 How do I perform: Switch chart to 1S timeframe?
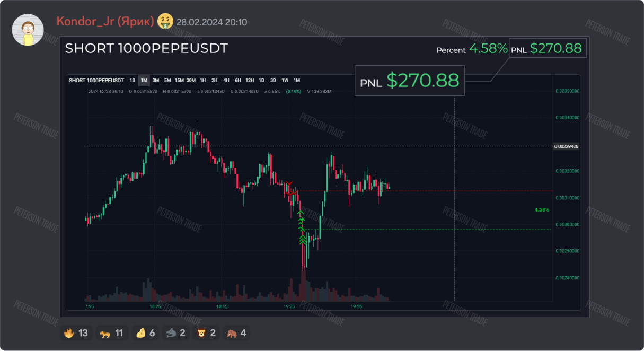132,81
